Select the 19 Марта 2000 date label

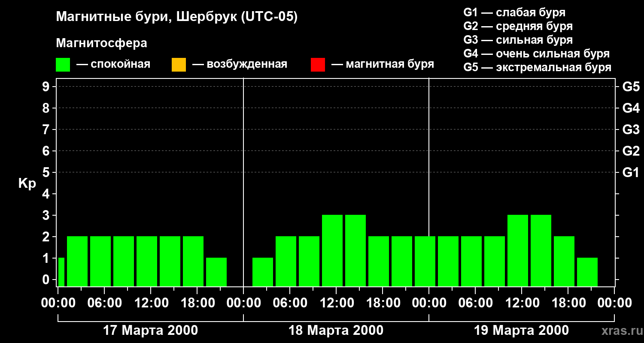tap(522, 331)
